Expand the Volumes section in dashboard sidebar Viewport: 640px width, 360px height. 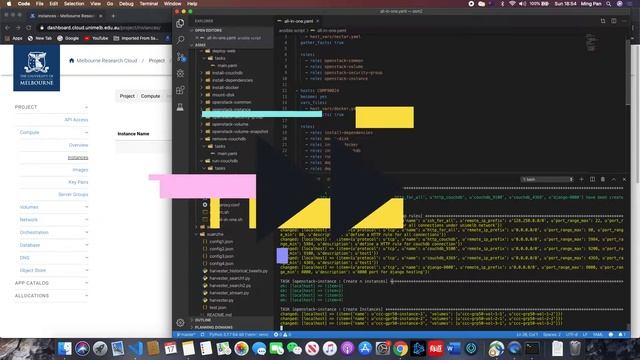coord(53,207)
